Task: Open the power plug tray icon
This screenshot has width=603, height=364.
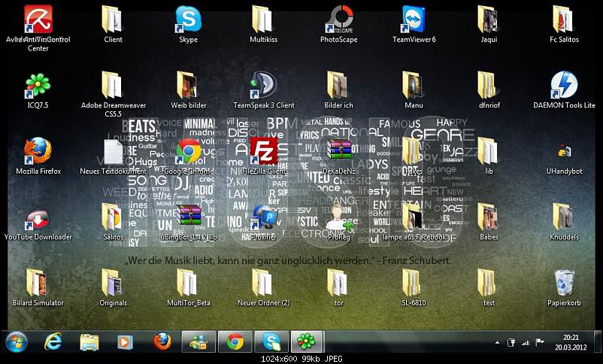Action: (511, 342)
